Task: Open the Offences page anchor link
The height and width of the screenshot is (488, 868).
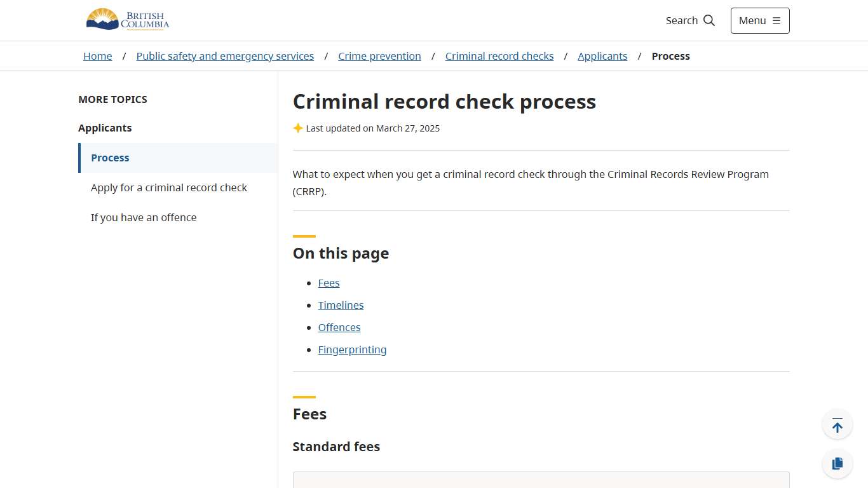Action: pos(339,327)
